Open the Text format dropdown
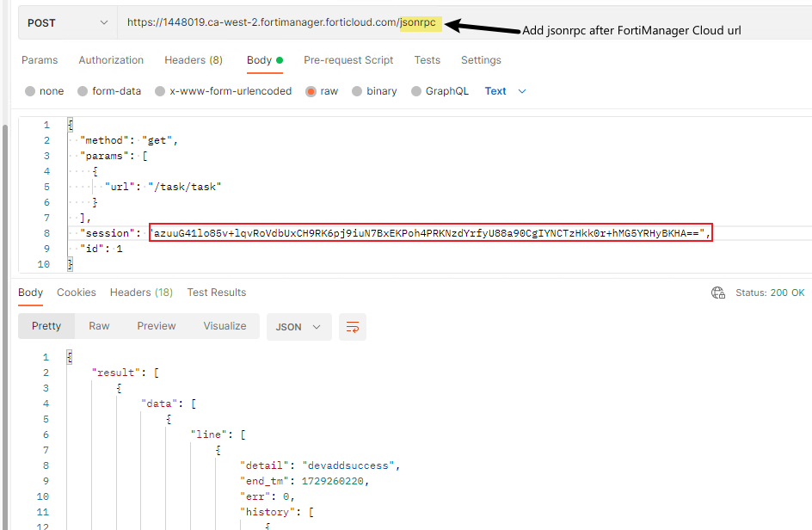The height and width of the screenshot is (530, 812). click(506, 91)
